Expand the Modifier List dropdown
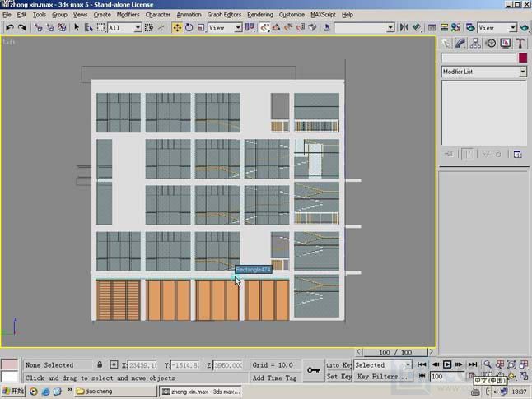This screenshot has height=399, width=532. point(522,72)
